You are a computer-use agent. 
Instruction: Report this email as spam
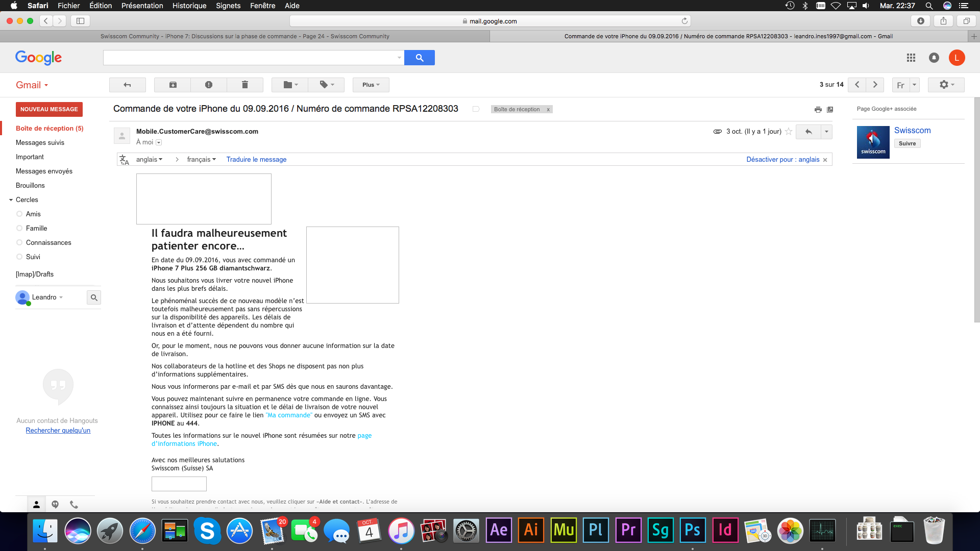click(x=209, y=85)
